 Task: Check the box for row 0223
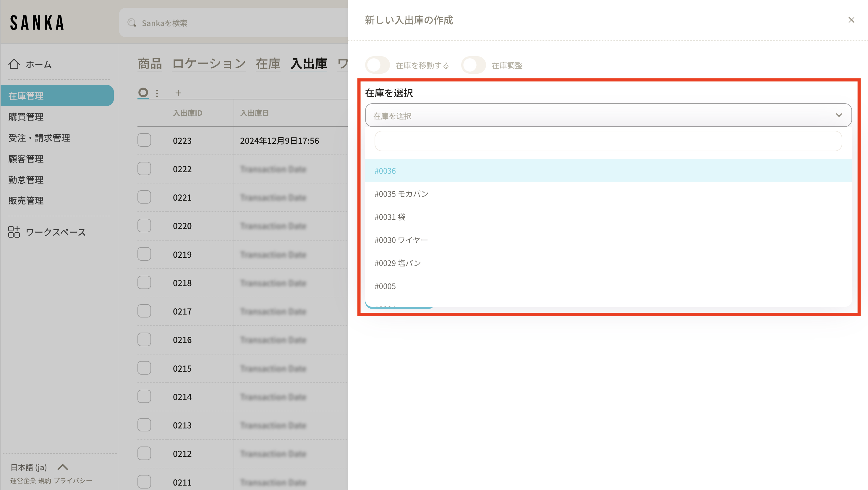pyautogui.click(x=144, y=140)
